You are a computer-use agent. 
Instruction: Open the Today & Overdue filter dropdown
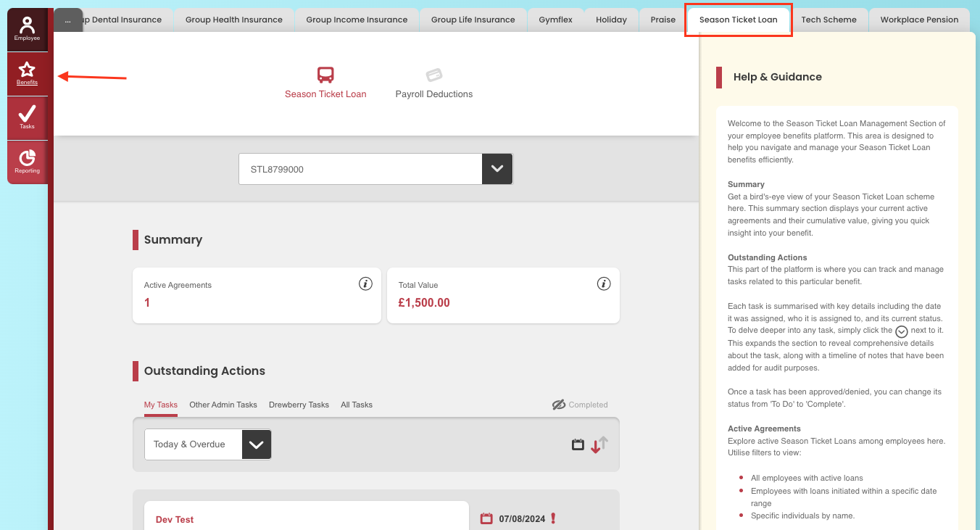256,444
